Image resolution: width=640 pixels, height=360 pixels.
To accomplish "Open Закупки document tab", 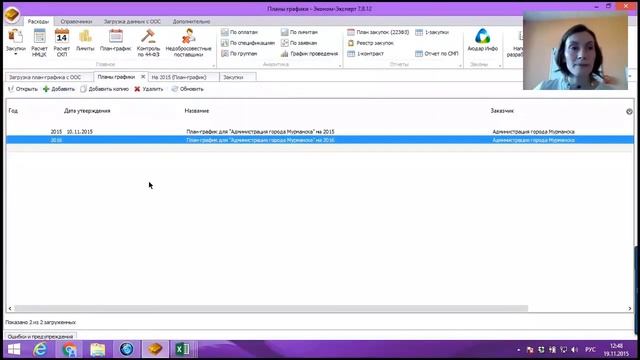I will pyautogui.click(x=238, y=77).
